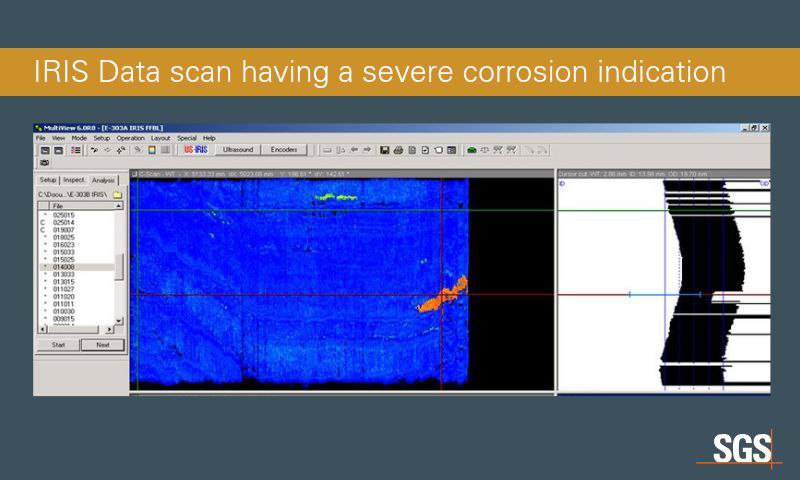
Task: Click the Start button
Action: coord(58,345)
